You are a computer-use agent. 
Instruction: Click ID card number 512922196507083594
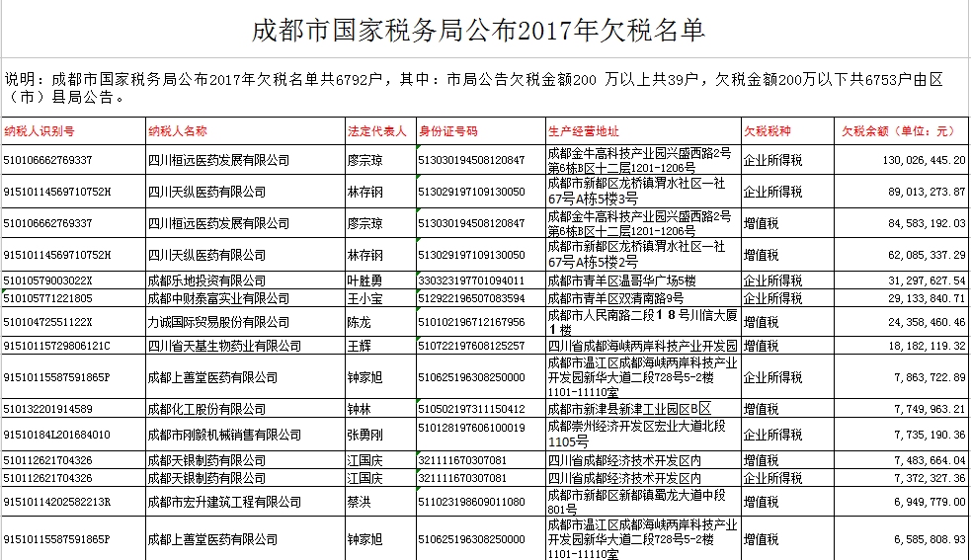[x=471, y=298]
